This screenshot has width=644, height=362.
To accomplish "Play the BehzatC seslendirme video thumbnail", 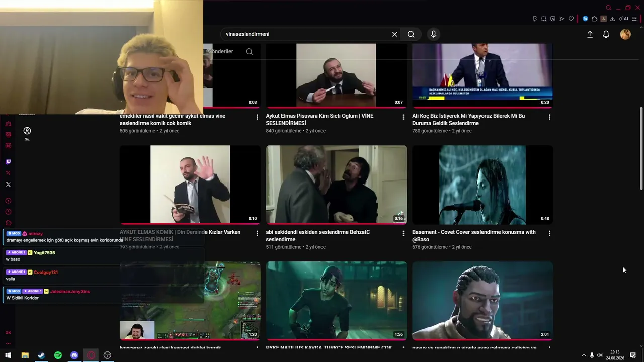I will tap(336, 185).
